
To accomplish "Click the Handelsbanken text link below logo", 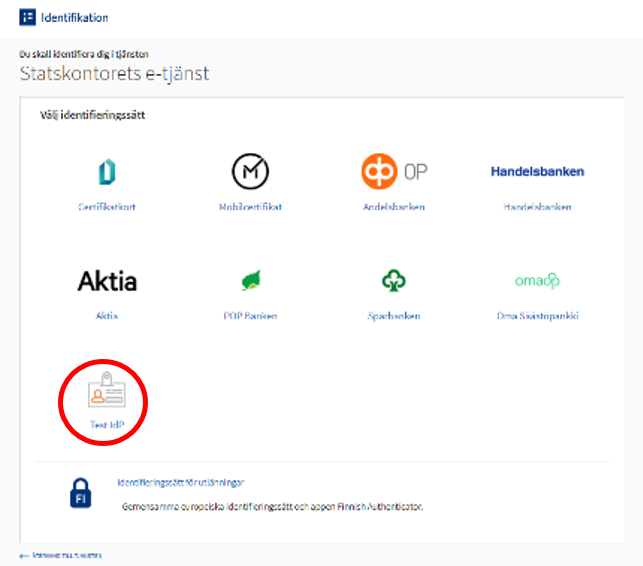I will (537, 207).
